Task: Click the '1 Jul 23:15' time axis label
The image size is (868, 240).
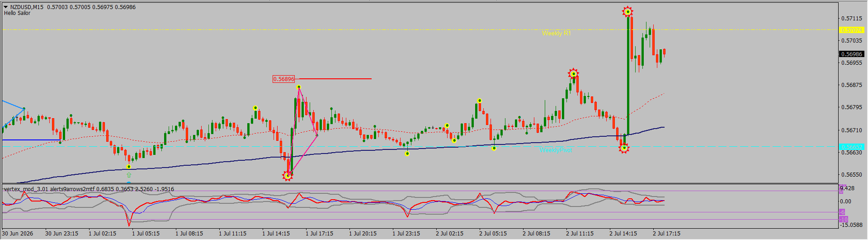Action: click(406, 234)
